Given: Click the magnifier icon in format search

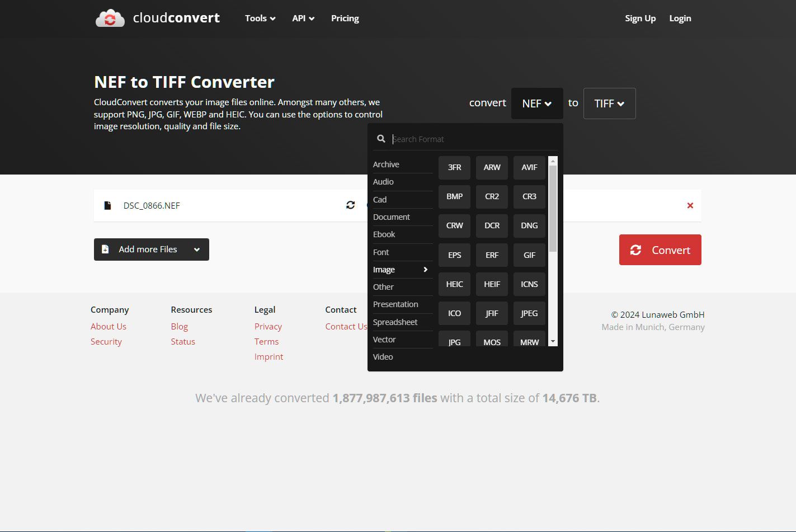Looking at the screenshot, I should pos(381,139).
